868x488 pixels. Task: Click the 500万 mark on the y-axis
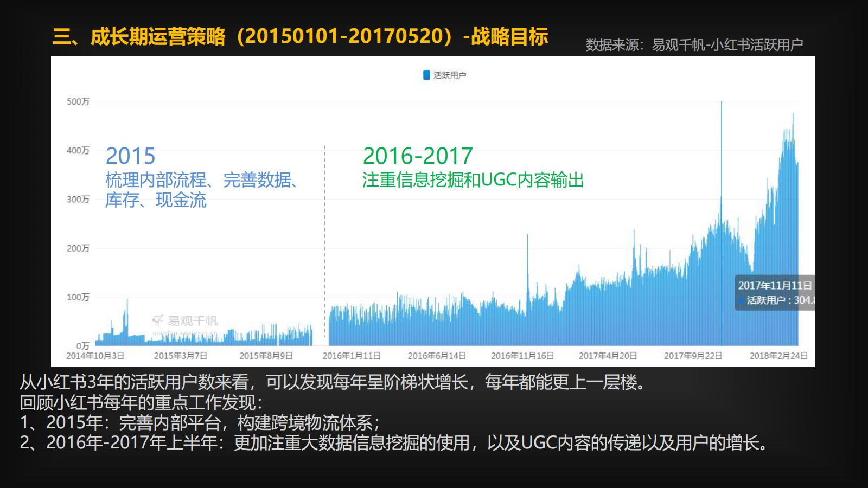(78, 101)
